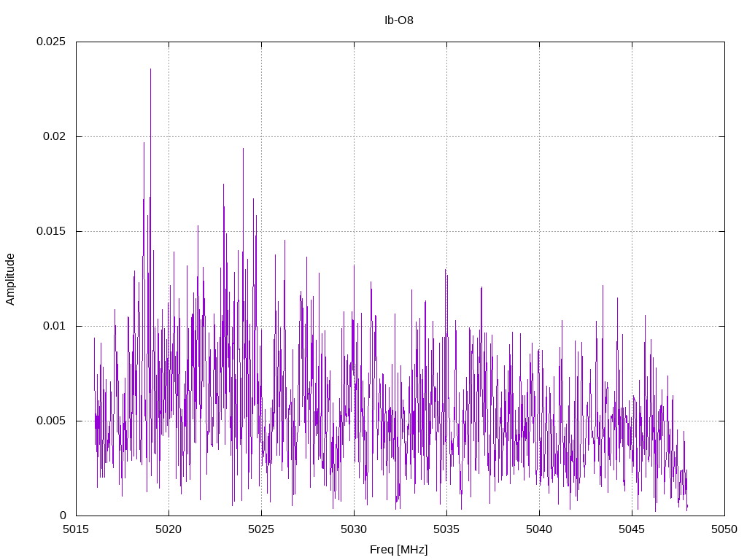The image size is (747, 560).
Task: Click the 5040 x-axis tick label
Action: coord(539,529)
